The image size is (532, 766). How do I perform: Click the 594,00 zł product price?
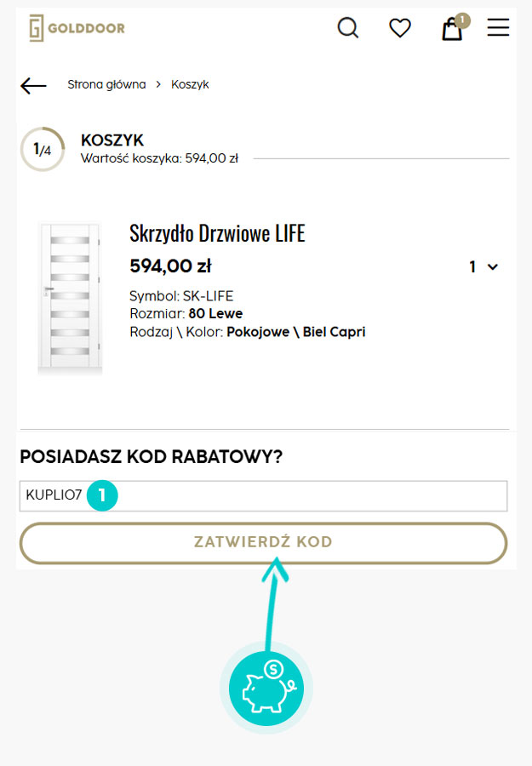[170, 266]
